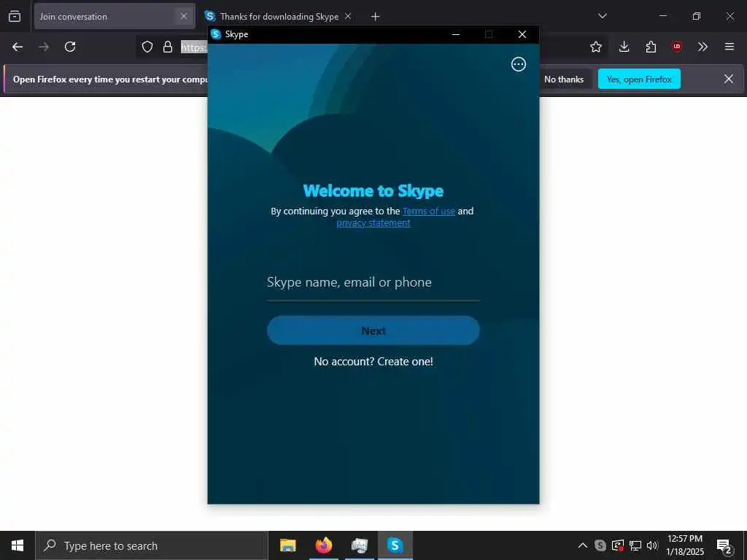Open the Firefox hamburger application menu
747x560 pixels.
point(729,47)
